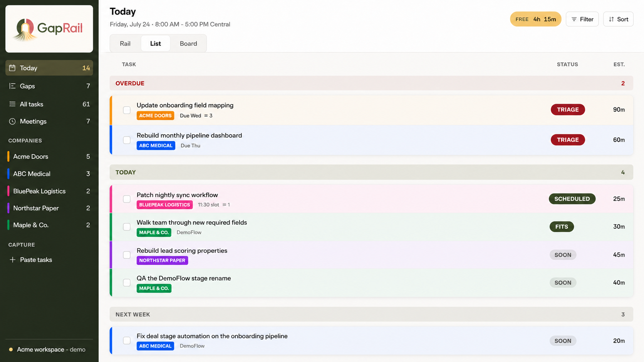Image resolution: width=644 pixels, height=362 pixels.
Task: Mark Patch nightly sync workflow complete
Action: (x=127, y=199)
